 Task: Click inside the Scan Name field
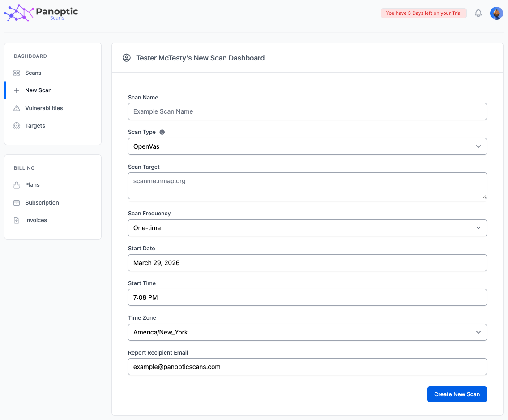pos(307,111)
